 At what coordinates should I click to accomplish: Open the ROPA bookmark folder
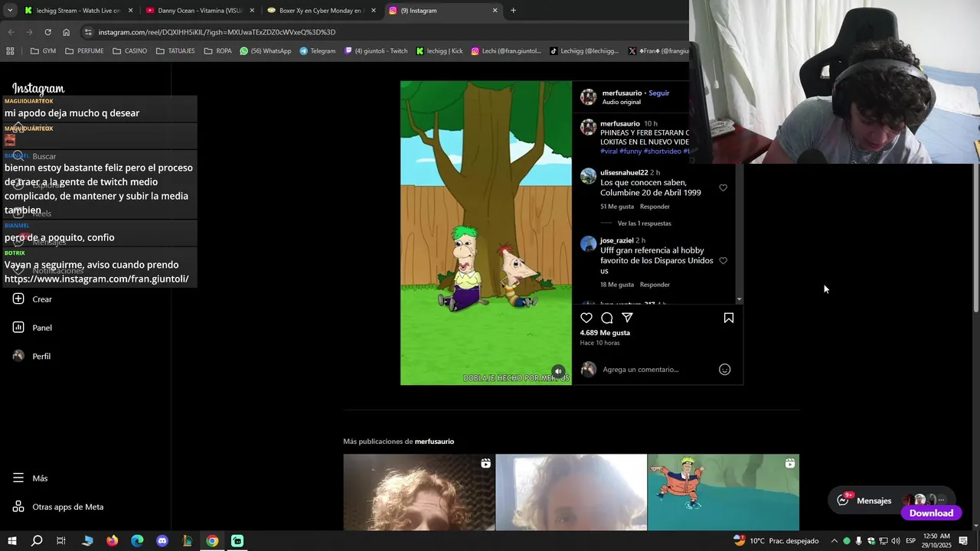pyautogui.click(x=217, y=51)
